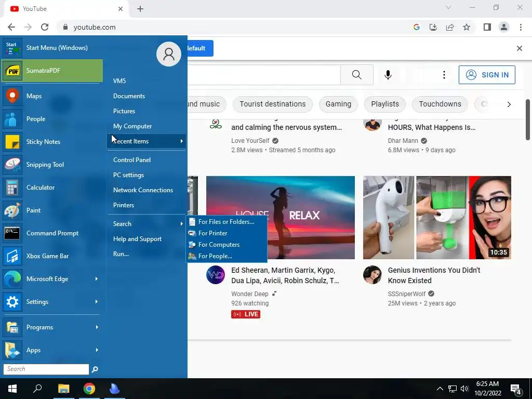Viewport: 532px width, 399px height.
Task: Open the notification center icon
Action: pyautogui.click(x=516, y=389)
